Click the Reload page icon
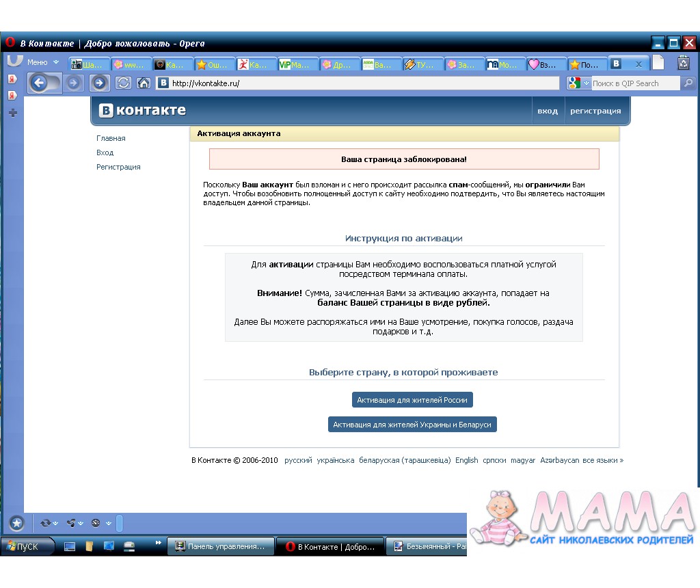The width and height of the screenshot is (700, 588). tap(123, 83)
